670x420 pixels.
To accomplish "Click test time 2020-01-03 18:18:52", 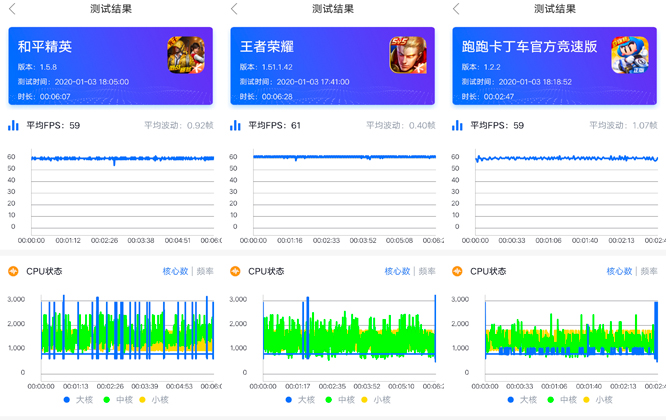I will (x=517, y=82).
